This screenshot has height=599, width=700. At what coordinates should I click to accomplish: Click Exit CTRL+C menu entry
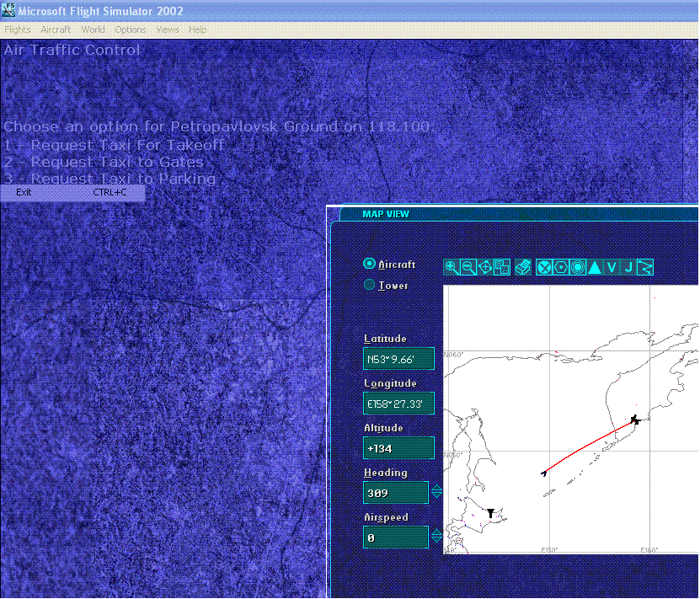point(72,192)
